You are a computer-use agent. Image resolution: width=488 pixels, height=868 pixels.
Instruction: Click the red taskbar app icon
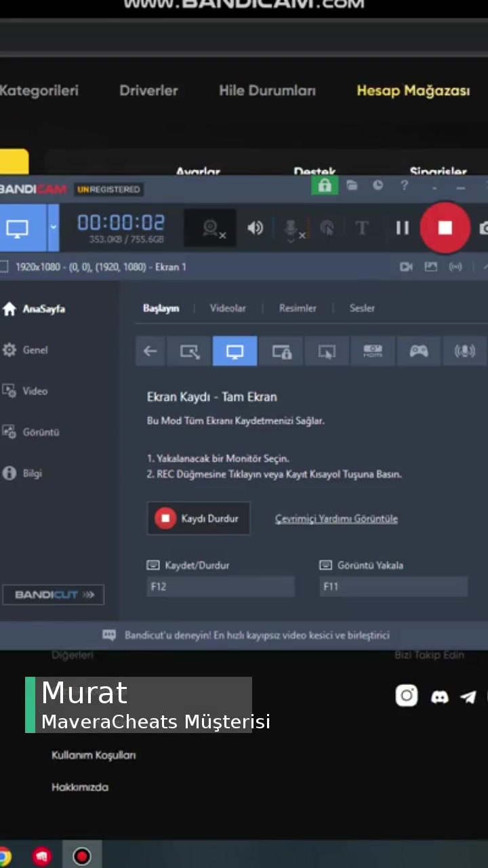point(42,856)
